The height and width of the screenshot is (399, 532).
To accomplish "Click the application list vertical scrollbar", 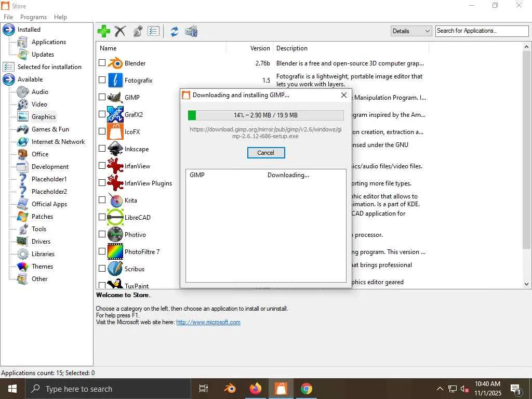I will pos(526,149).
